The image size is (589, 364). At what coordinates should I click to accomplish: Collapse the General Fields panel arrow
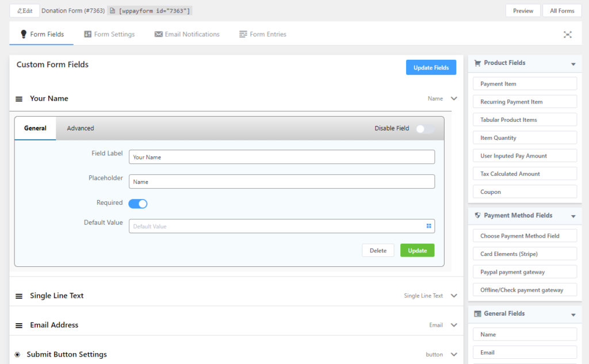[x=573, y=315]
